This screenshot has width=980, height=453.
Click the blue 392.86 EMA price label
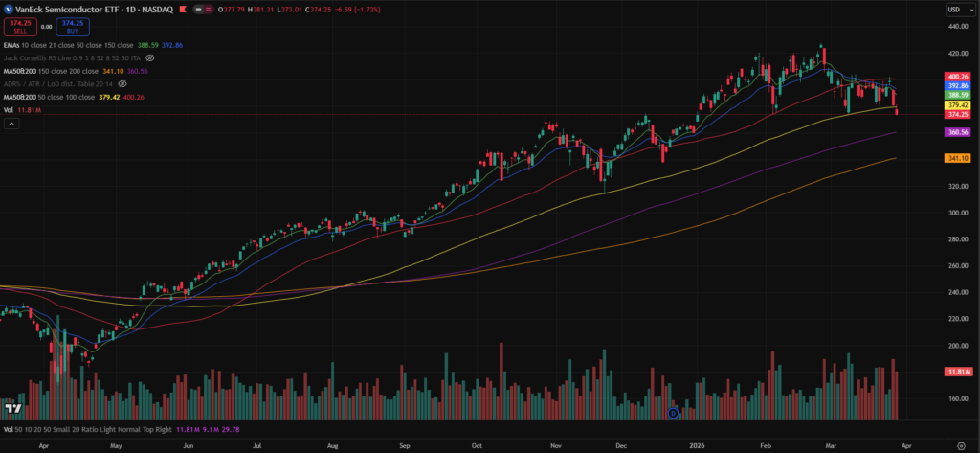coord(958,85)
